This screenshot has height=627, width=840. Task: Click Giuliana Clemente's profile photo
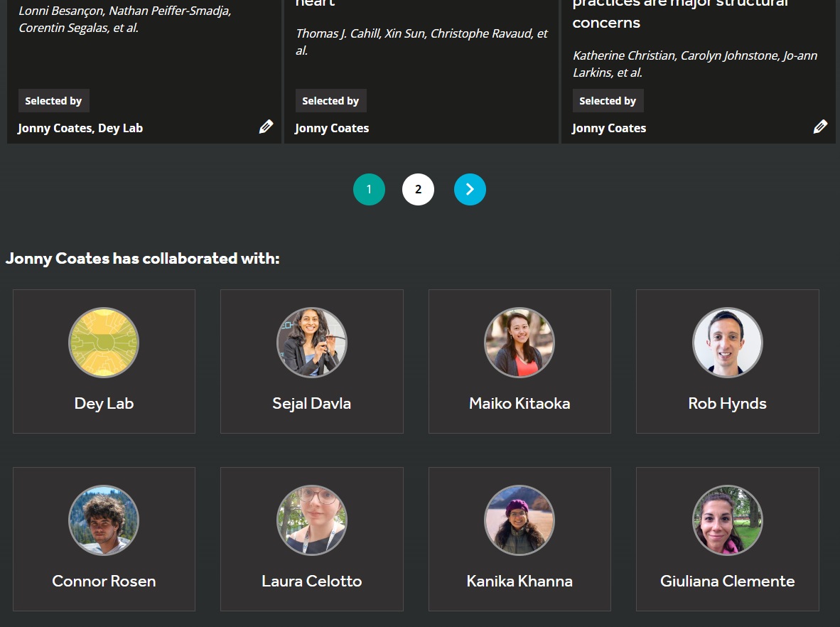727,520
